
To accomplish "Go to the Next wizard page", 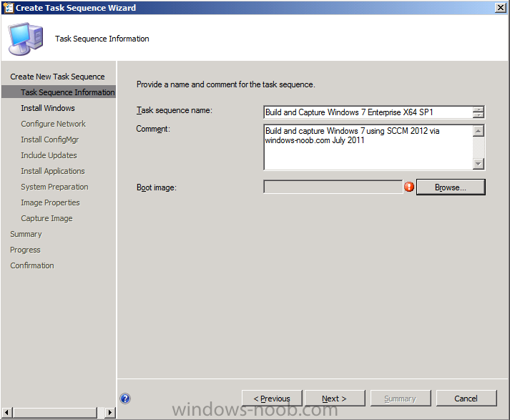I will click(x=334, y=399).
